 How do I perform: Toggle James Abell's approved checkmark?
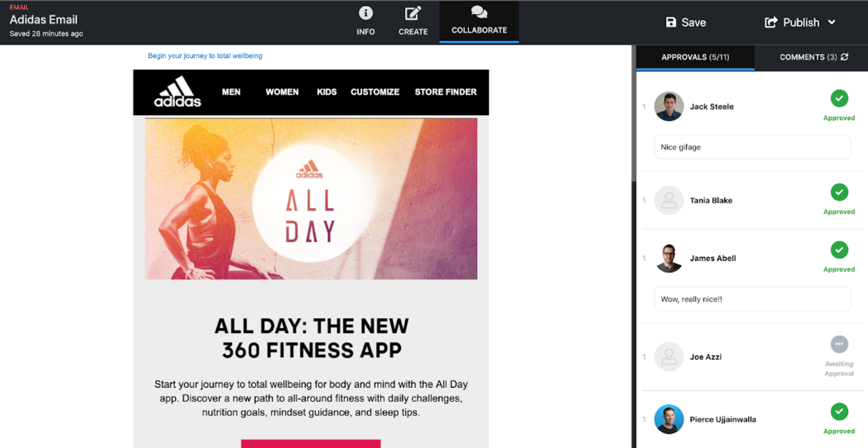(x=839, y=250)
